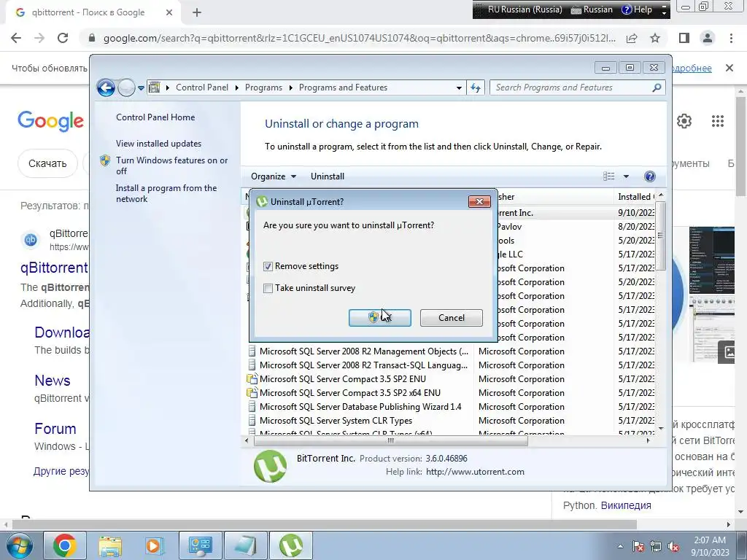Open Chrome from the taskbar
This screenshot has height=560, width=747.
(65, 545)
